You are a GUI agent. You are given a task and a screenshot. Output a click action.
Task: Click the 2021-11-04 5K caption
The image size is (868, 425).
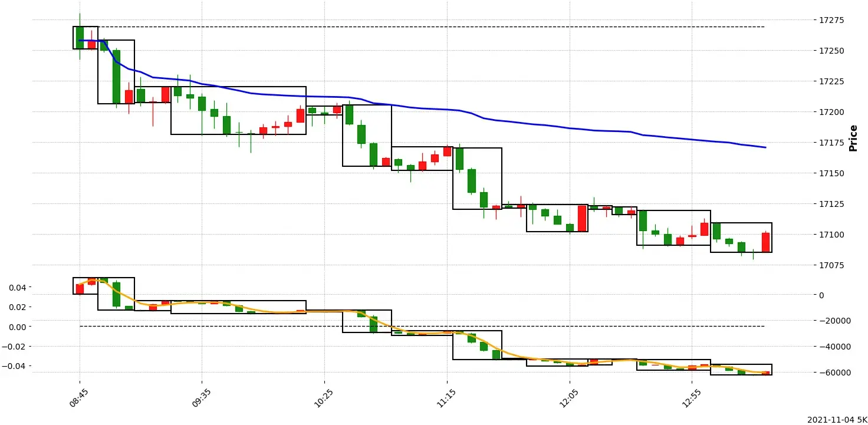click(837, 420)
